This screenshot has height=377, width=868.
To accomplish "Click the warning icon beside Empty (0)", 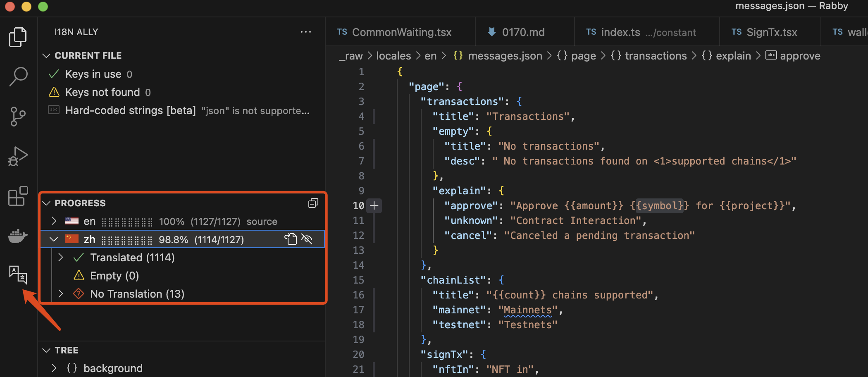I will (79, 275).
